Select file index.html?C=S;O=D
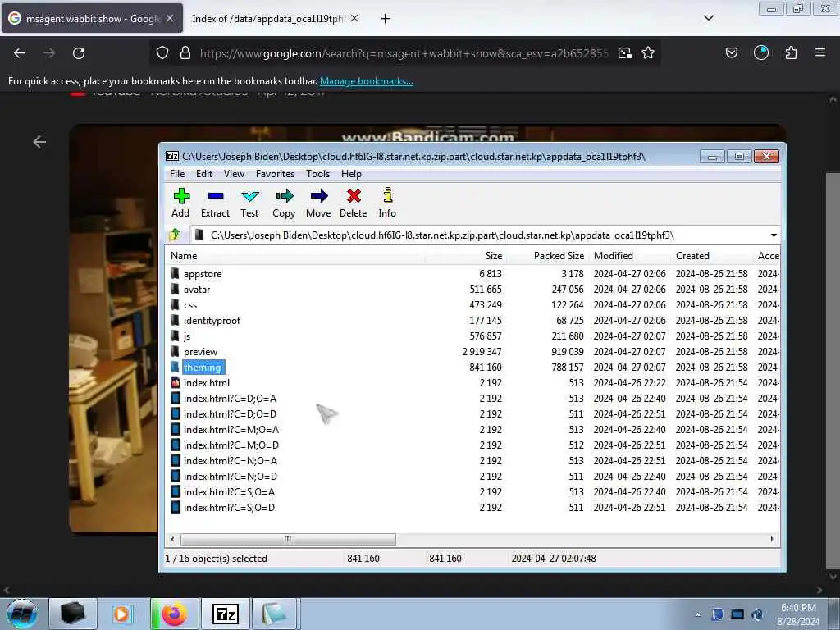The image size is (840, 630). tap(229, 507)
